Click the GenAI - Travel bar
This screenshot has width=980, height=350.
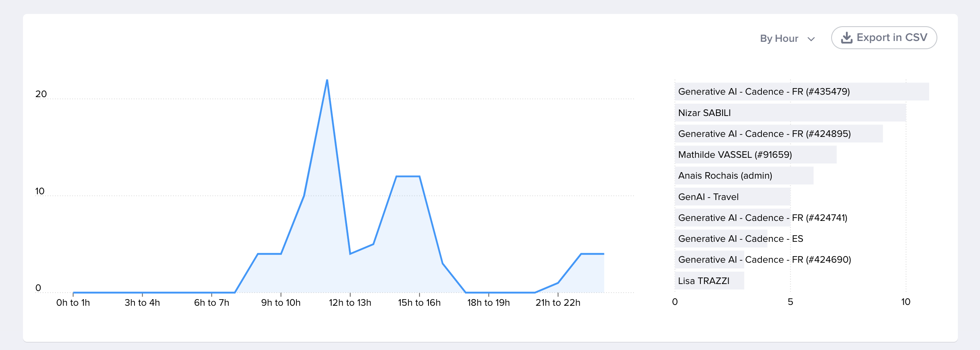[x=732, y=197]
